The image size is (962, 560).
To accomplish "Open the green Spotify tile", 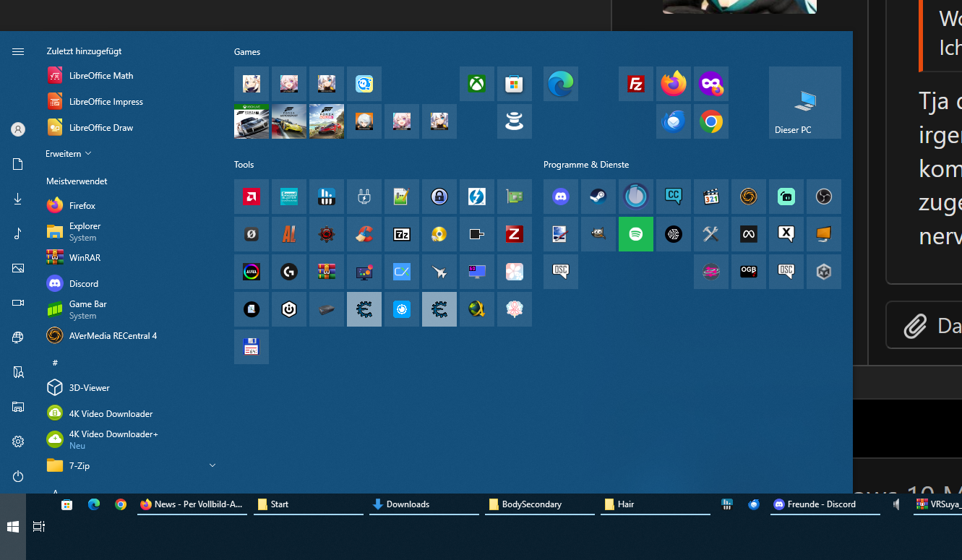I will (636, 234).
